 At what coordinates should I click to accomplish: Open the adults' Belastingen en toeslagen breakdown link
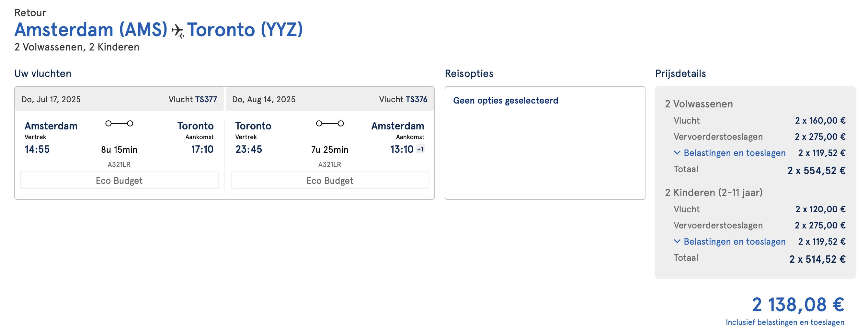[x=734, y=153]
